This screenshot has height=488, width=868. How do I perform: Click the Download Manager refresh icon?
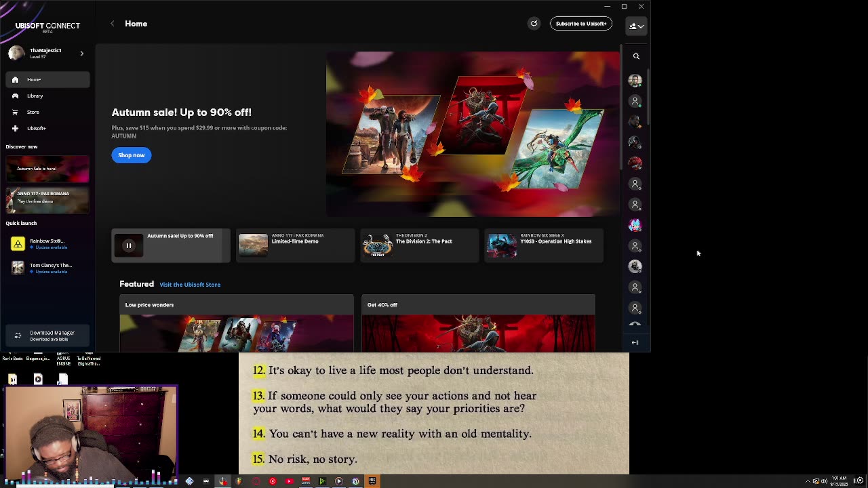[18, 335]
